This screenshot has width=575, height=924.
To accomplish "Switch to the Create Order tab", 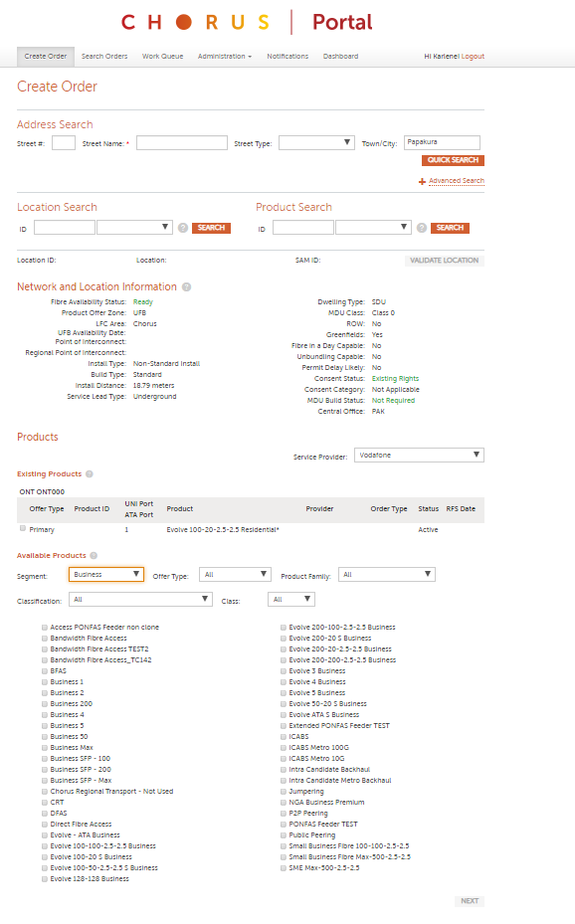I will pos(46,57).
